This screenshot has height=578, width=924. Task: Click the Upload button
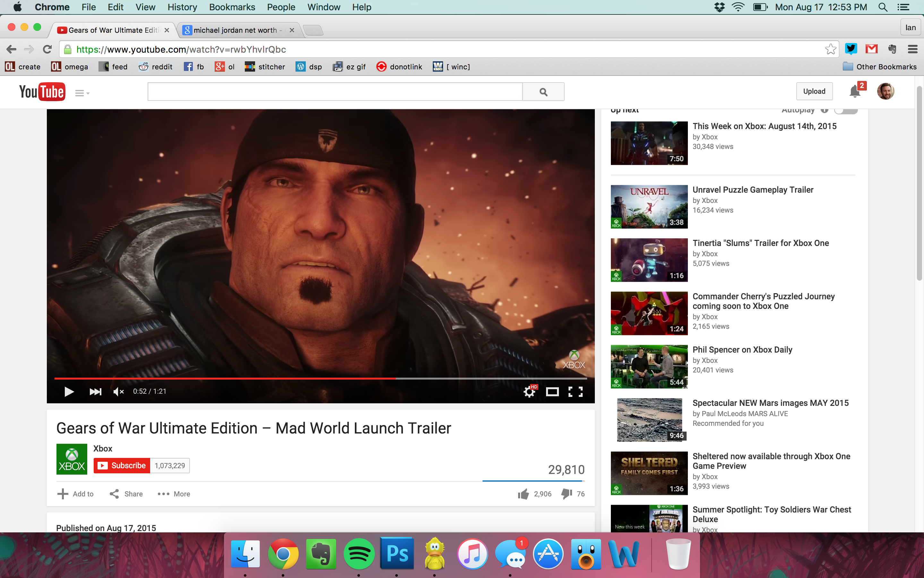click(814, 92)
